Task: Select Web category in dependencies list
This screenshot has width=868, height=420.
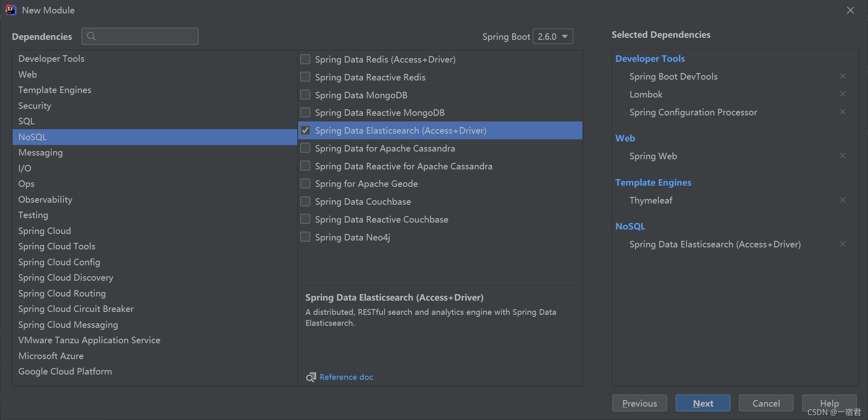Action: point(155,74)
